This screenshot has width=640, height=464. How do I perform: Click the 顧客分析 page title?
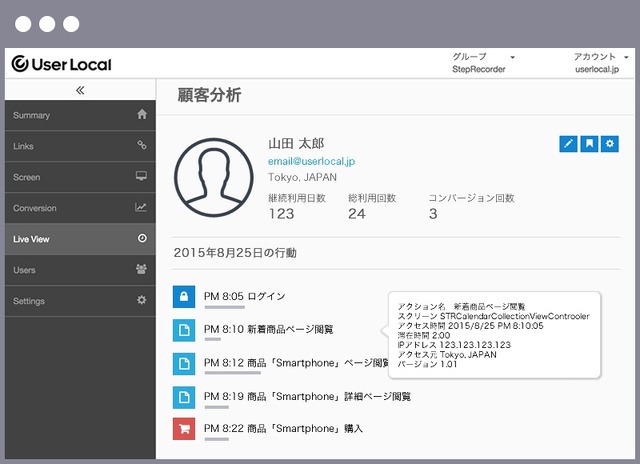pos(209,95)
